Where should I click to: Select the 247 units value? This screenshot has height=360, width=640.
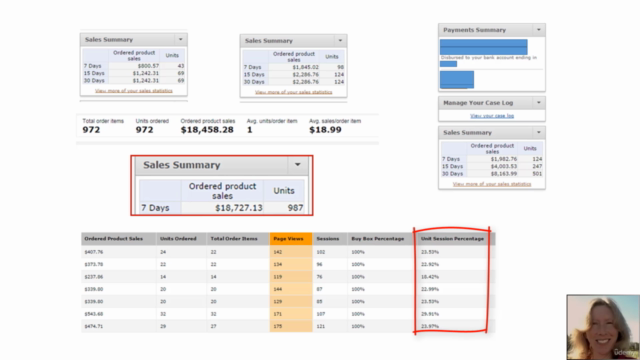[537, 167]
